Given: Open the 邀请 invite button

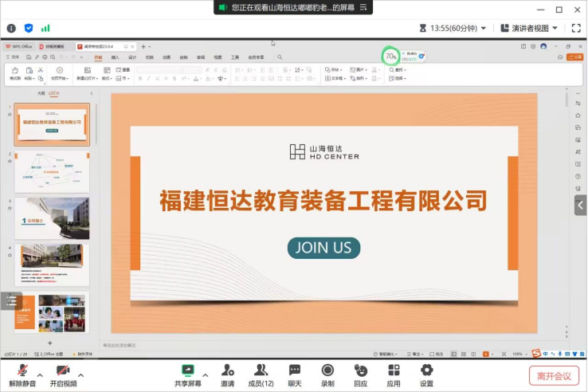Looking at the screenshot, I should [227, 375].
